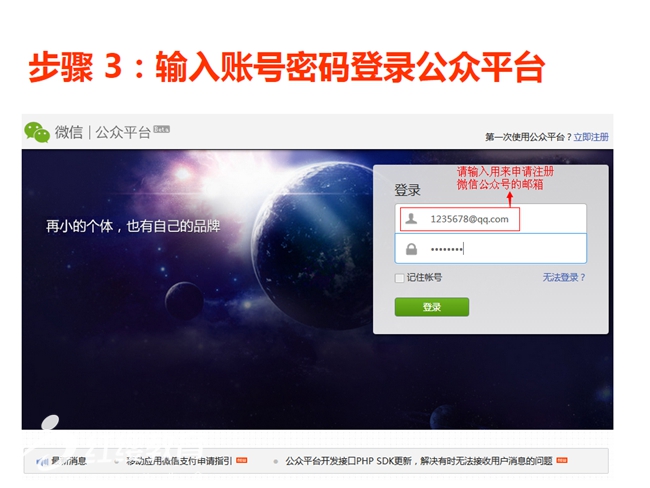Click the user silhouette icon in email field
650x488 pixels.
(411, 218)
